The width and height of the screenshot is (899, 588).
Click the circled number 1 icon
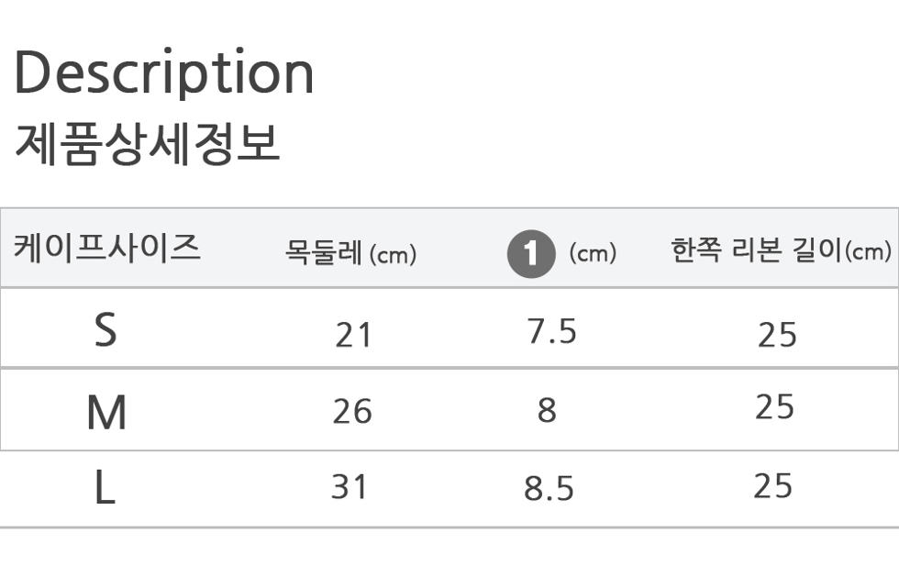(x=531, y=254)
